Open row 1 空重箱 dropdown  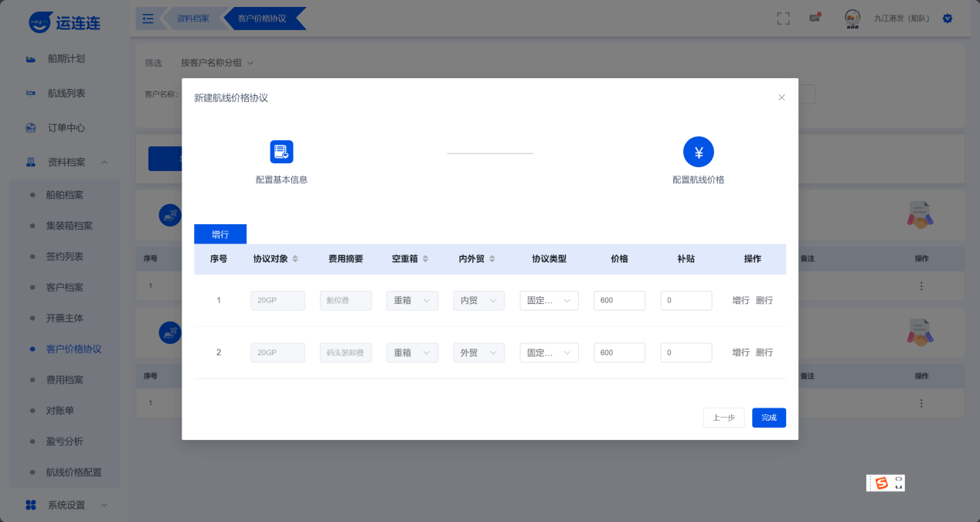pos(412,301)
